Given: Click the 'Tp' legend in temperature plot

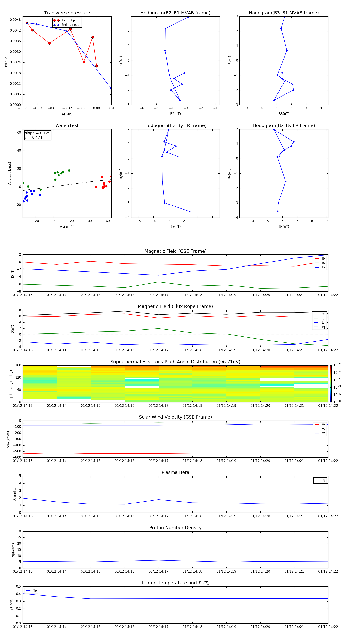Looking at the screenshot, I should [31, 591].
